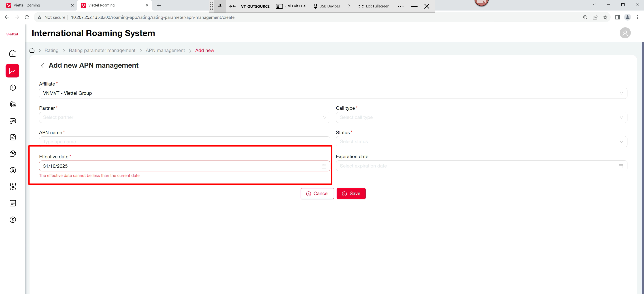Click the Expiration date calendar icon
This screenshot has width=644, height=294.
621,166
